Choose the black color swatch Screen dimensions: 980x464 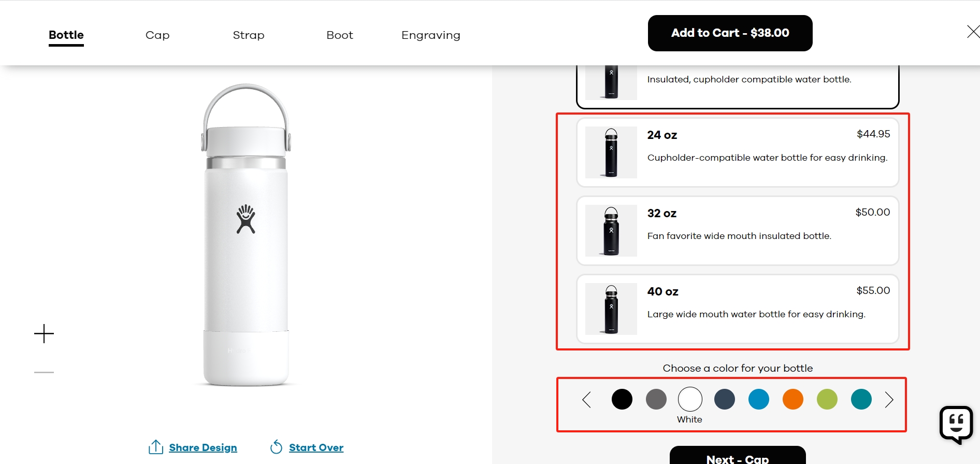pos(622,399)
